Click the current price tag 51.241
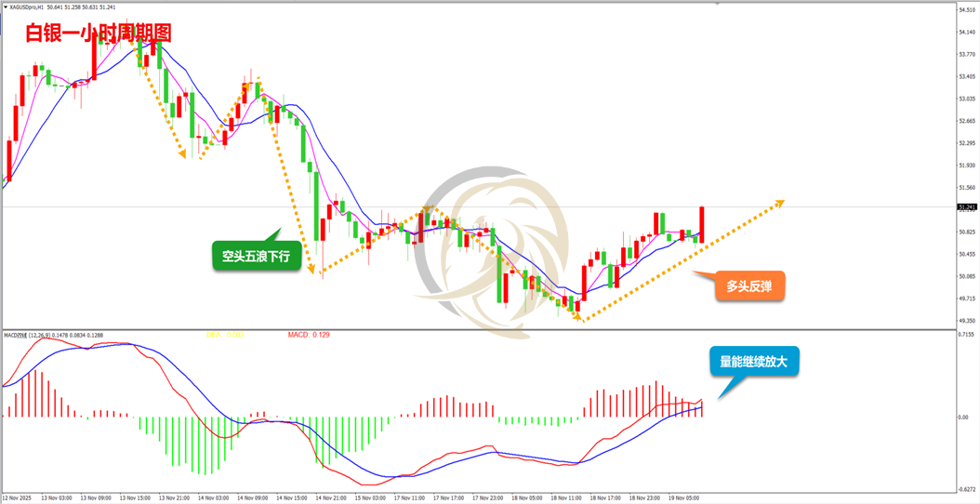This screenshot has width=980, height=504. 966,206
